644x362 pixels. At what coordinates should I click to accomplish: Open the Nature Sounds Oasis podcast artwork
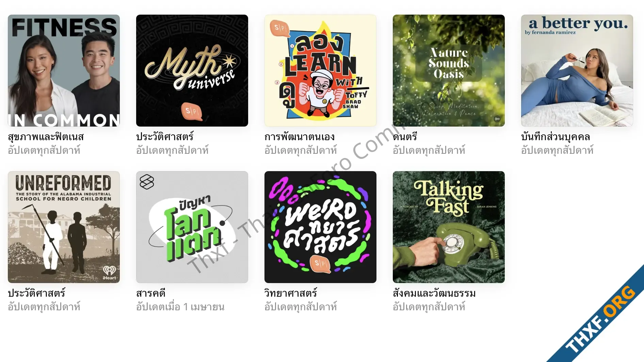(x=449, y=70)
